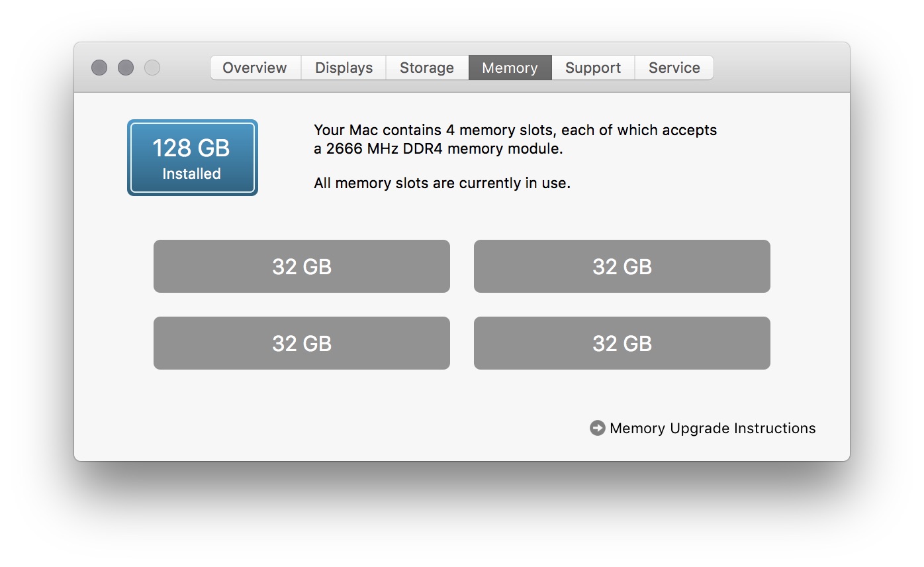This screenshot has width=924, height=567.
Task: Open the Overview tab
Action: (255, 68)
